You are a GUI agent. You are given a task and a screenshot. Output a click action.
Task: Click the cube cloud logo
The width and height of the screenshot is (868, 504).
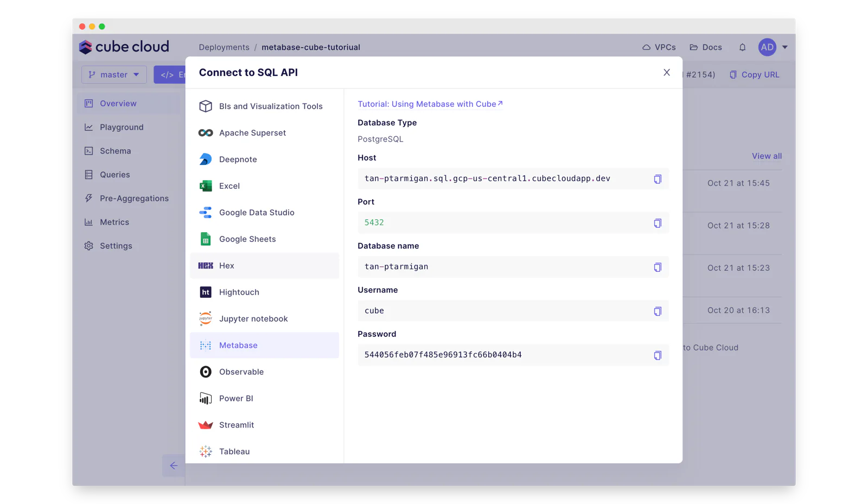click(124, 47)
